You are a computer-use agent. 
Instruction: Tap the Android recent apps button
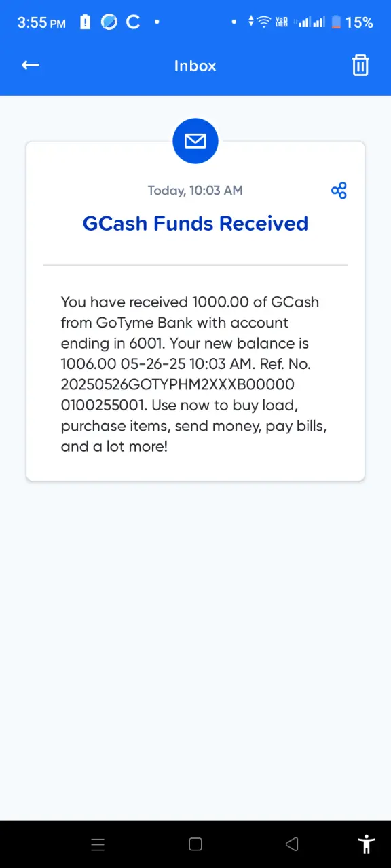tap(98, 844)
